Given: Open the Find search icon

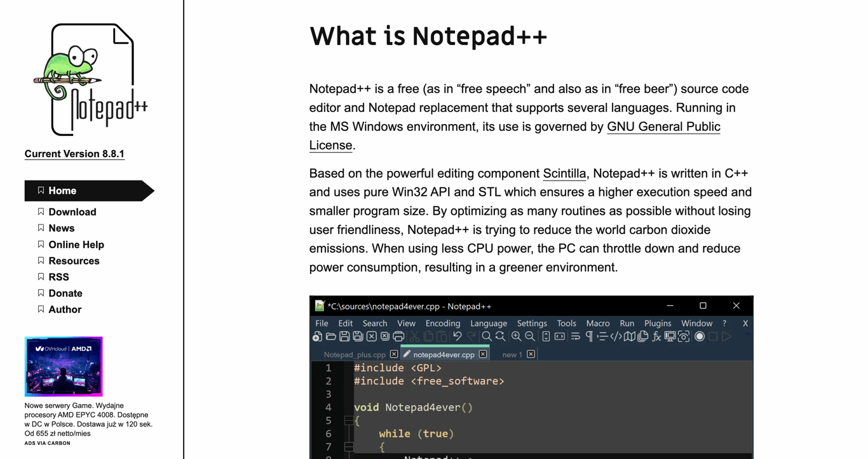Looking at the screenshot, I should 486,337.
